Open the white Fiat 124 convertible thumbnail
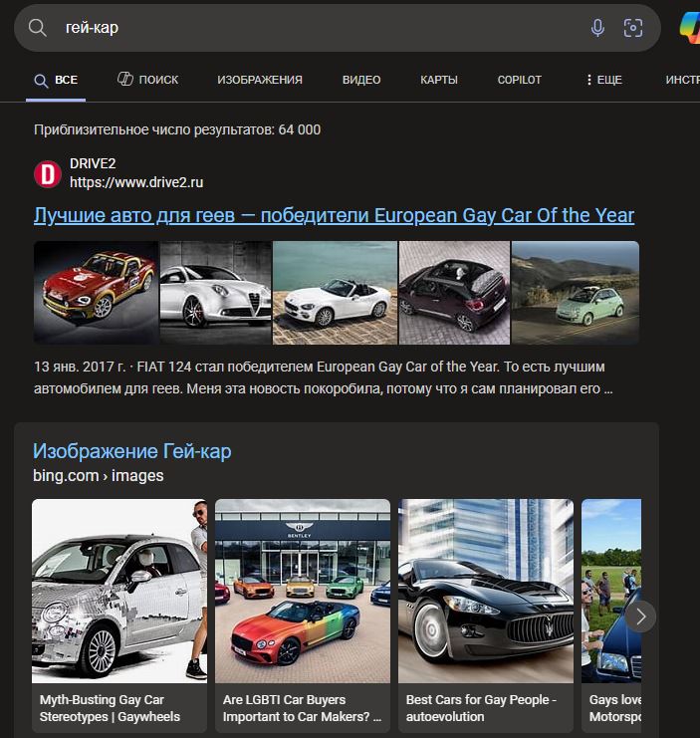Screen dimensions: 700x738 pyautogui.click(x=335, y=293)
